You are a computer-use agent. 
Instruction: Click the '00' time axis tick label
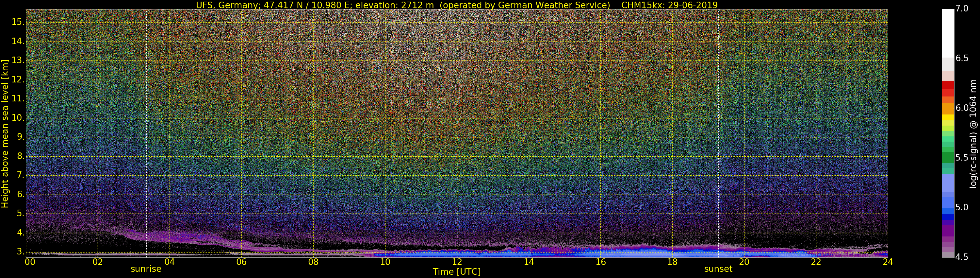(30, 262)
